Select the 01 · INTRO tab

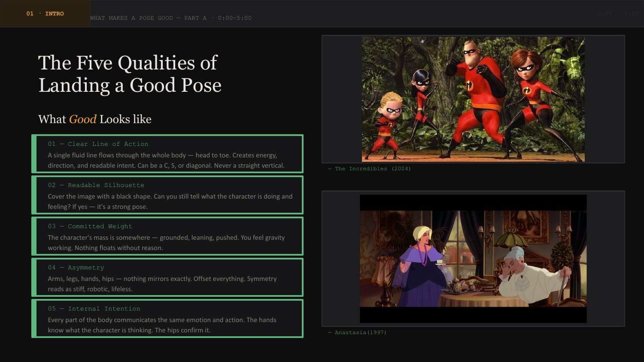pos(45,14)
